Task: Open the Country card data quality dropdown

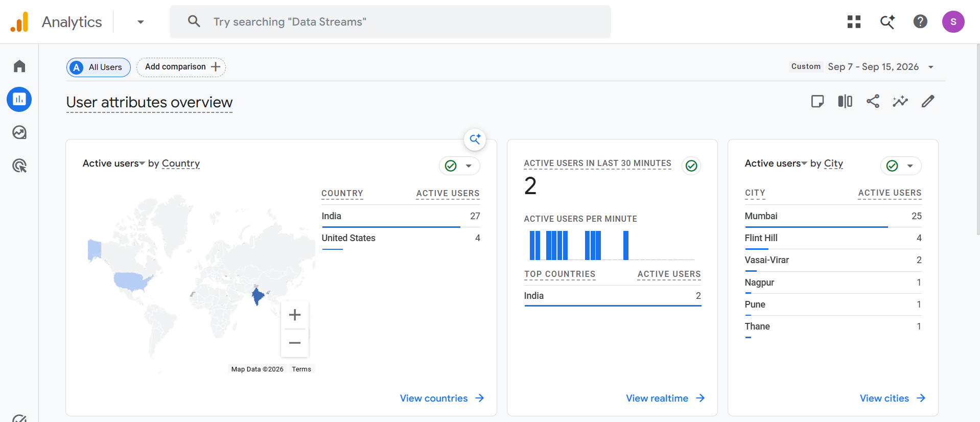Action: click(x=459, y=166)
